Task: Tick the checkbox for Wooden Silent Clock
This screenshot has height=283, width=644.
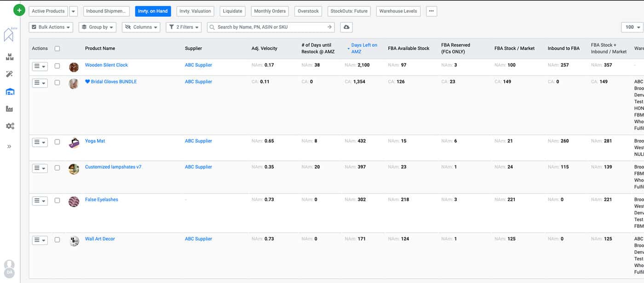Action: 57,65
